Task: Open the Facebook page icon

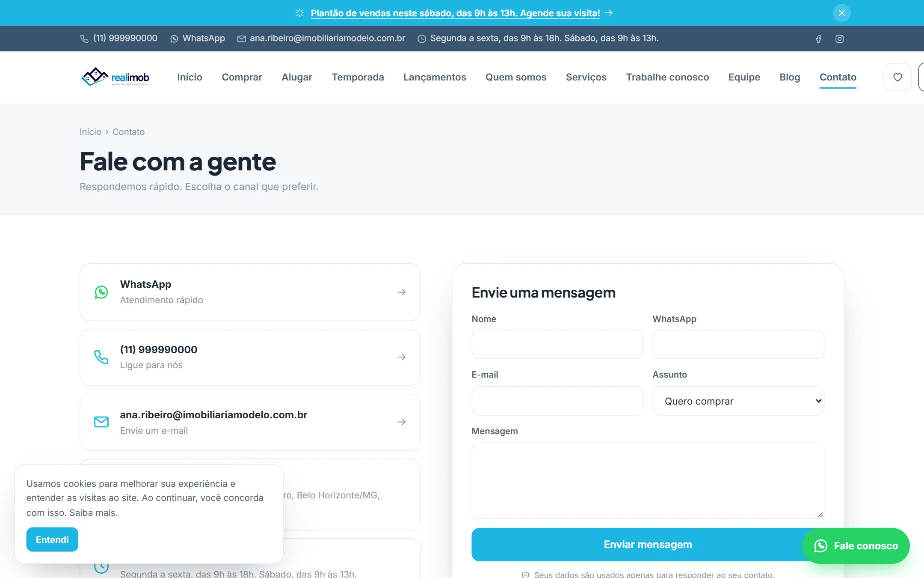Action: point(818,39)
